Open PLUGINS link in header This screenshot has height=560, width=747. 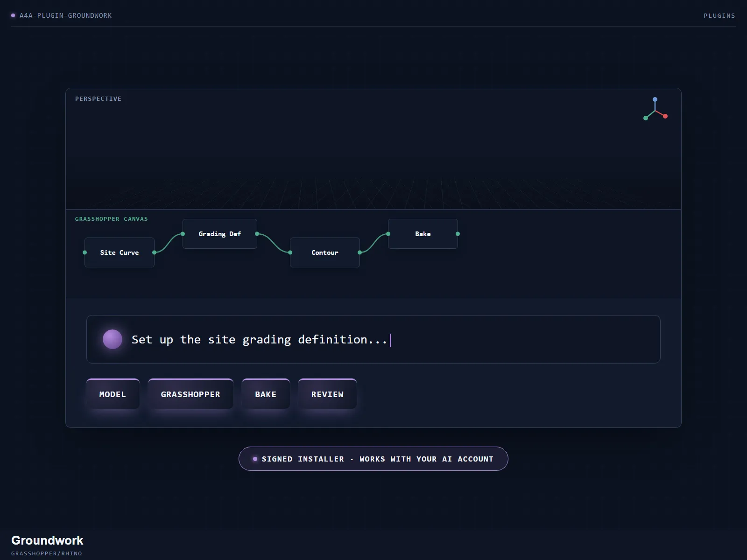click(719, 15)
